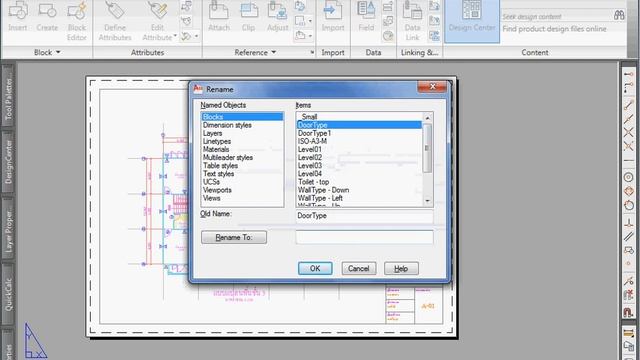This screenshot has width=640, height=360.
Task: Select the Center object snap icon
Action: (x=629, y=177)
